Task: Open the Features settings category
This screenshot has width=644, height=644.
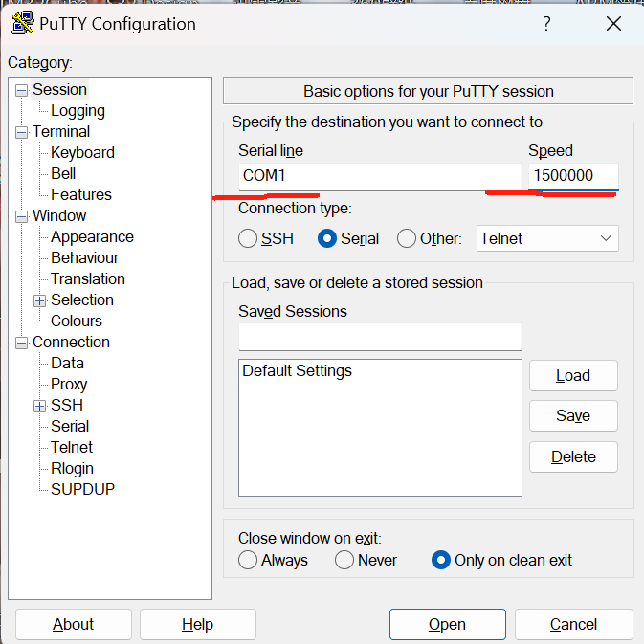Action: [x=81, y=194]
